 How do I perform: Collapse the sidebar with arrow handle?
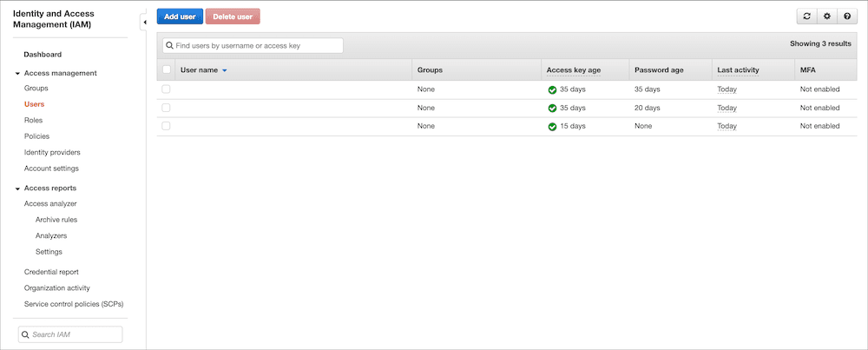point(144,22)
